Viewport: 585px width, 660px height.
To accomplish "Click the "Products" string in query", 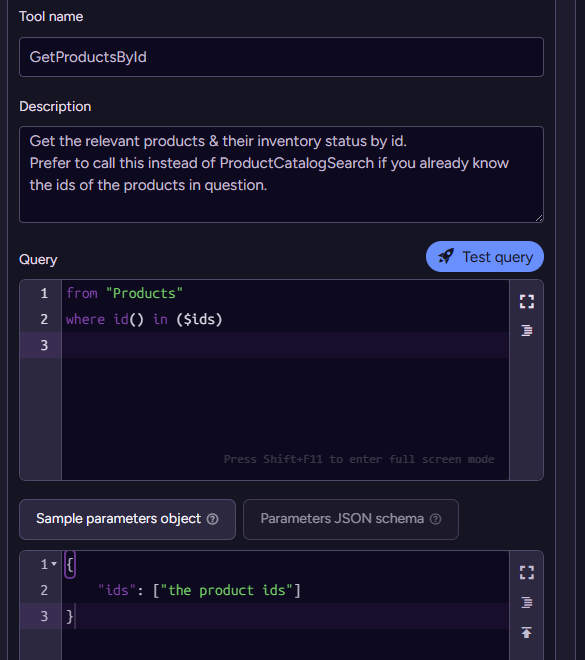I will [x=144, y=293].
